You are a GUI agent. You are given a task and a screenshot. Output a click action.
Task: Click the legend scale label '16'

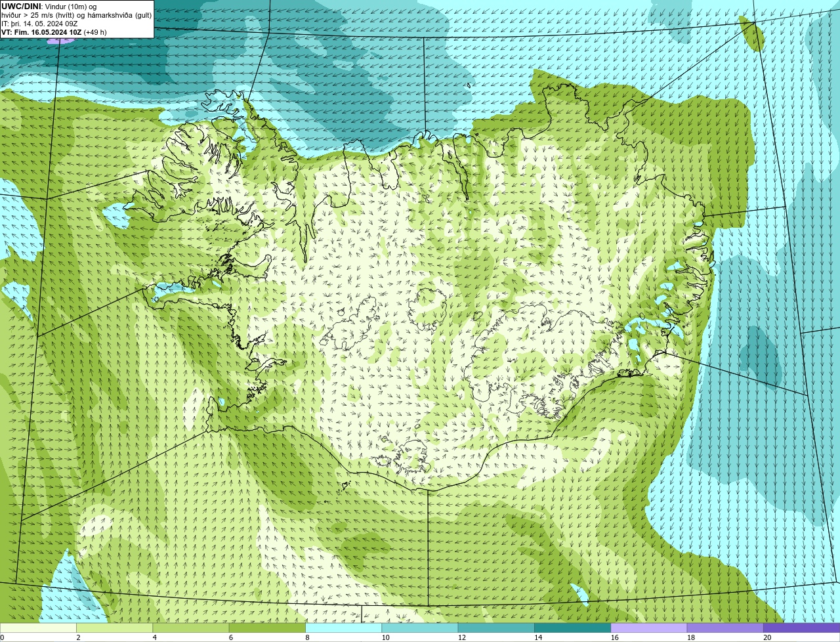tap(614, 637)
